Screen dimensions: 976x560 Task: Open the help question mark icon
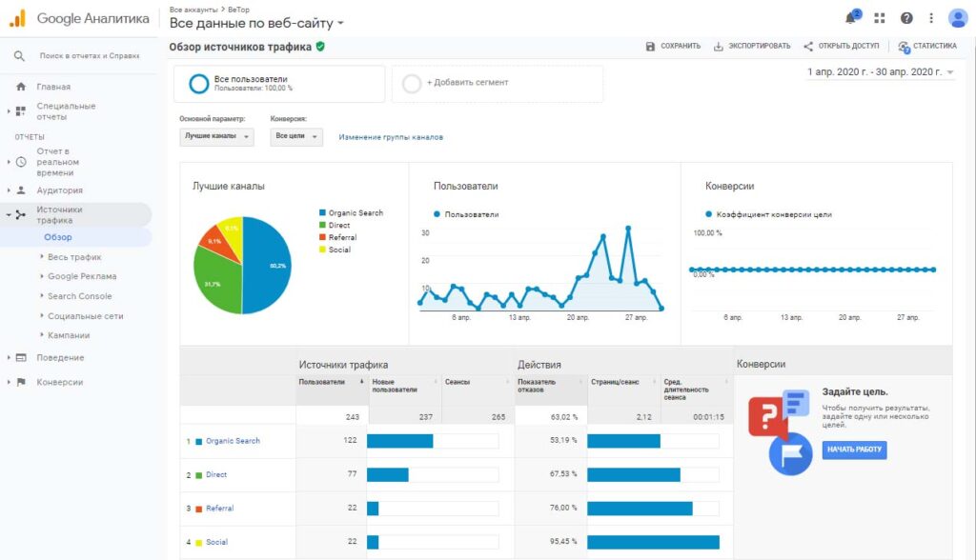(906, 18)
